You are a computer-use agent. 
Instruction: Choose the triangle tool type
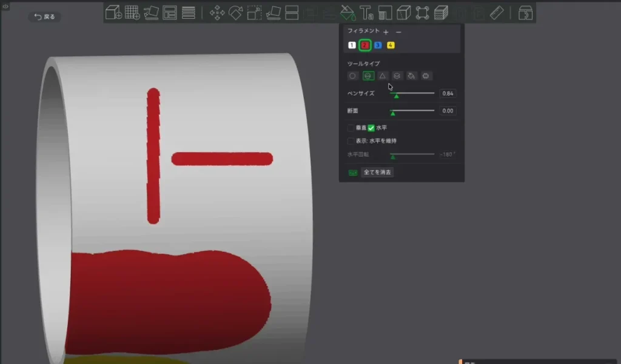pyautogui.click(x=383, y=76)
